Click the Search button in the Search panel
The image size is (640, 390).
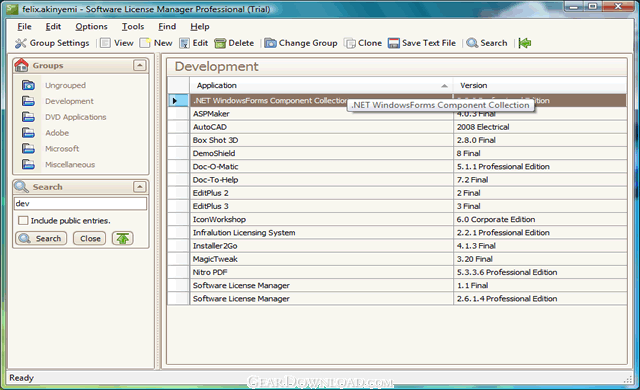[x=41, y=238]
